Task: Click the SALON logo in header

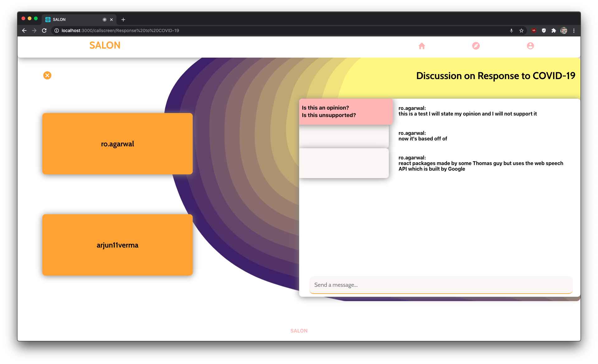Action: [x=105, y=45]
